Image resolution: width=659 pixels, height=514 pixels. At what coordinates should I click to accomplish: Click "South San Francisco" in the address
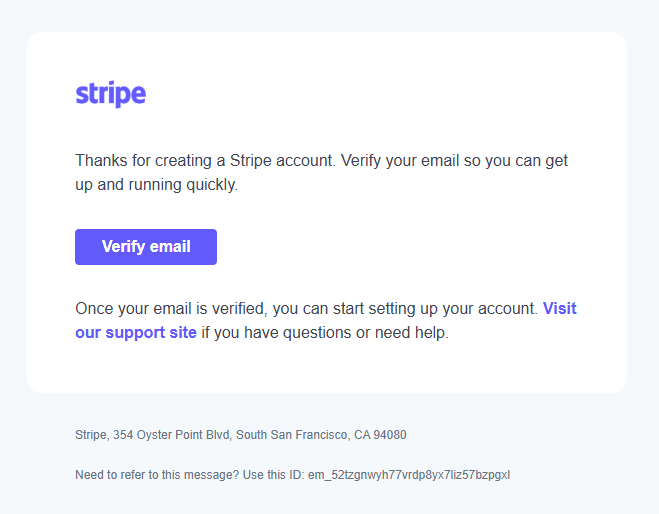click(291, 435)
